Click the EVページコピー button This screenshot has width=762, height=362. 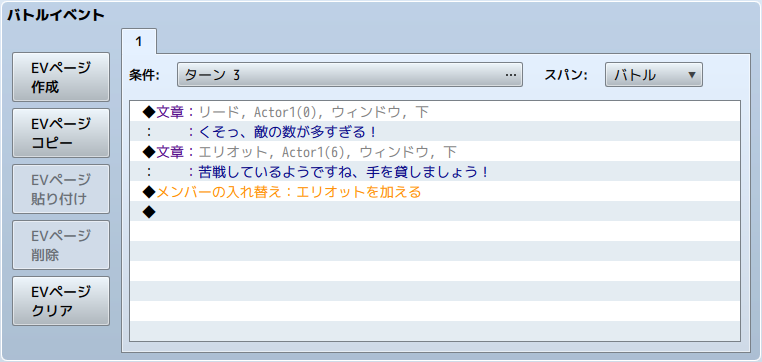pos(61,133)
